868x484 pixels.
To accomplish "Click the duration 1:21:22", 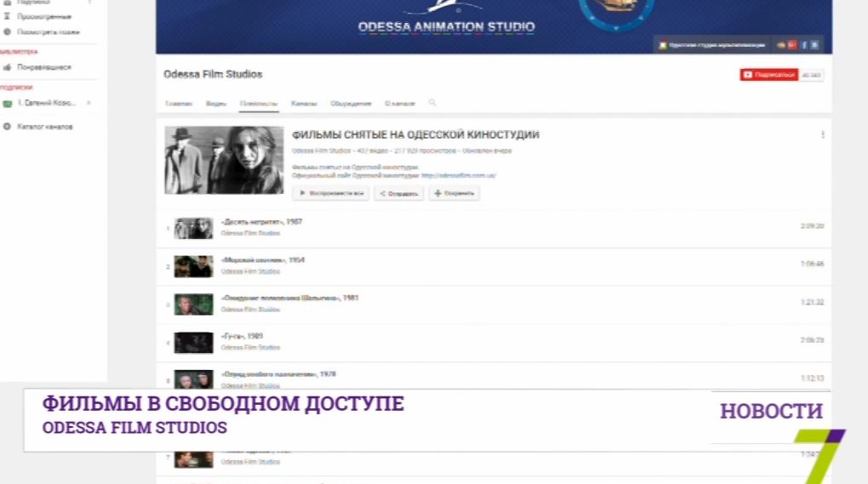I will (812, 303).
